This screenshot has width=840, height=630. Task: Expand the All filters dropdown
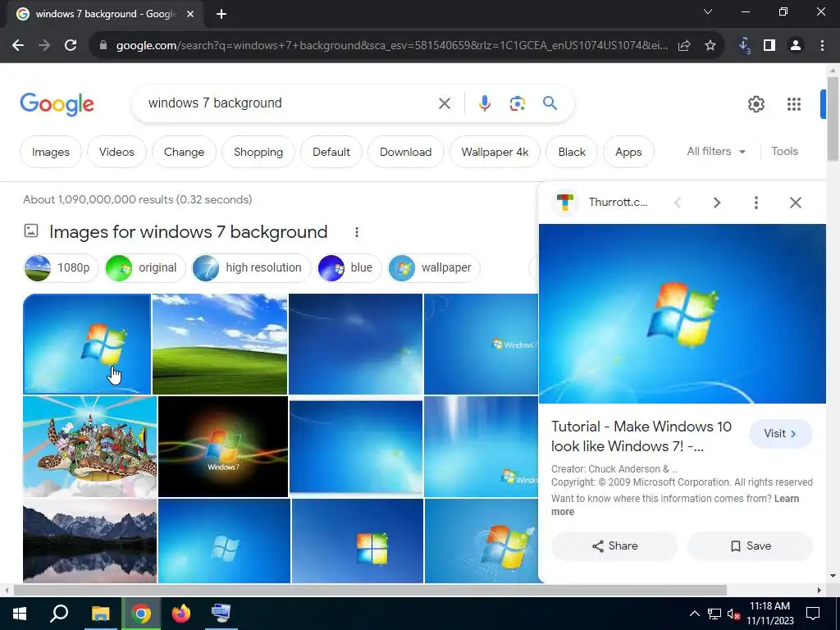pos(716,152)
